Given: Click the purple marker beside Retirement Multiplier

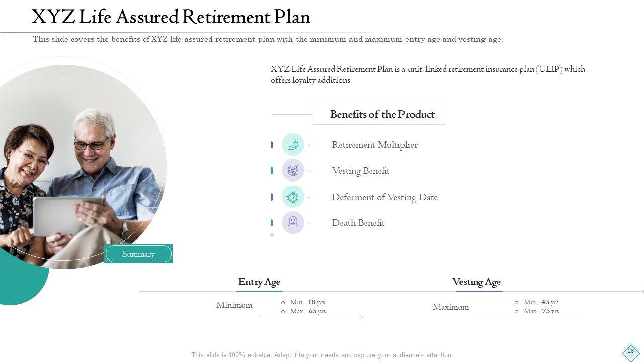Looking at the screenshot, I should point(272,145).
